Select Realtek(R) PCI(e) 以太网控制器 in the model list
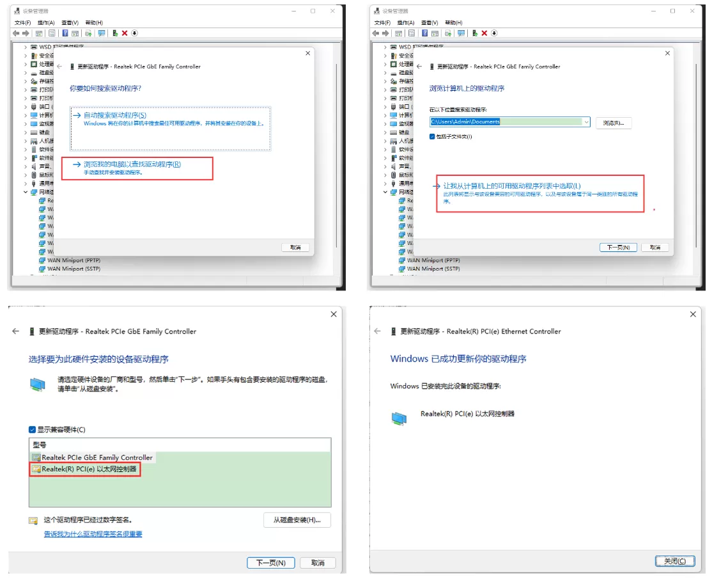 pos(89,468)
